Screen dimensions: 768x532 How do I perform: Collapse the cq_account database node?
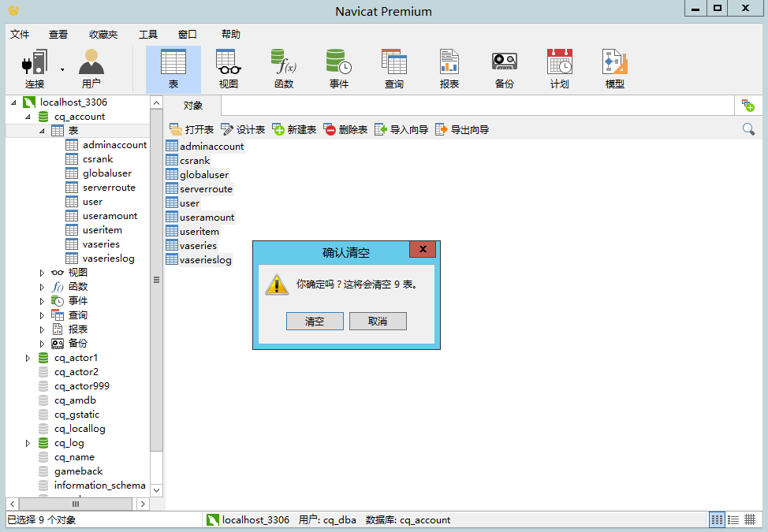[28, 117]
